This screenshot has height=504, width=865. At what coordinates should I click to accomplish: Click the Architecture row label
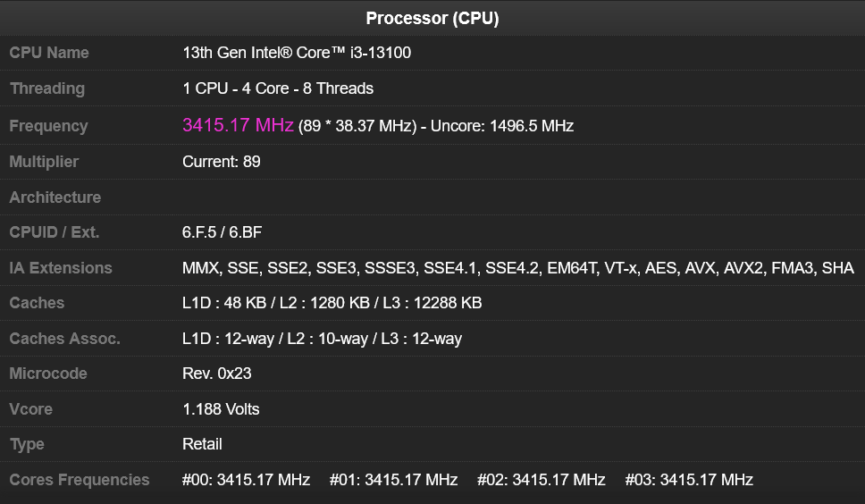click(55, 197)
